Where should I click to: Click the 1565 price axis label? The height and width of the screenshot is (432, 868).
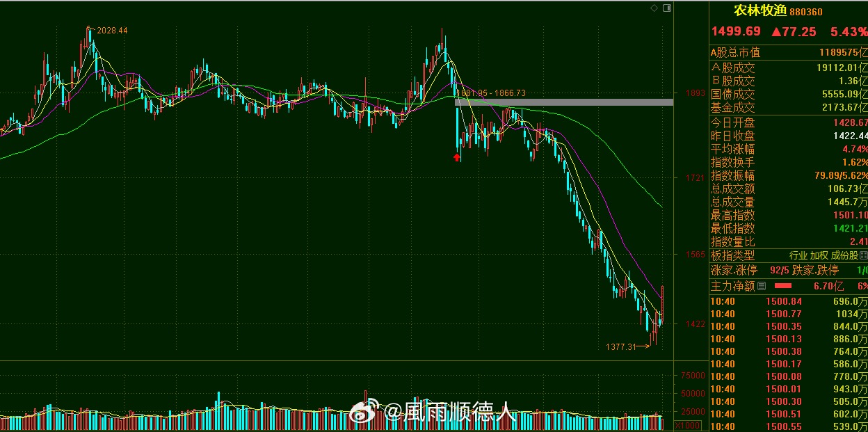click(695, 255)
